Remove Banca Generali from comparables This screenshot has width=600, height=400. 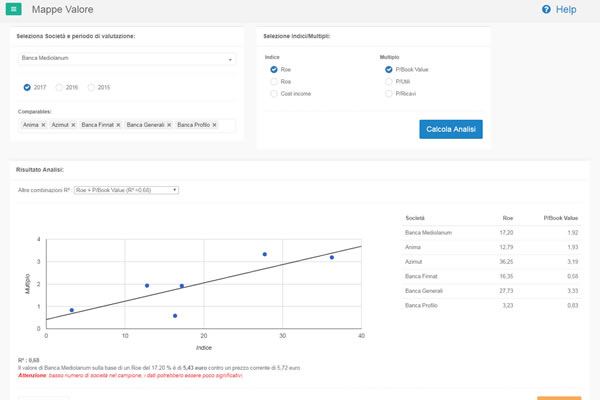point(169,125)
